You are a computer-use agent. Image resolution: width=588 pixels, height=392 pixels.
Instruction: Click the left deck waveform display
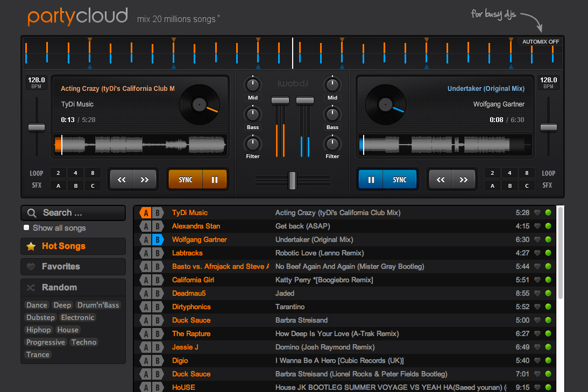pos(140,145)
